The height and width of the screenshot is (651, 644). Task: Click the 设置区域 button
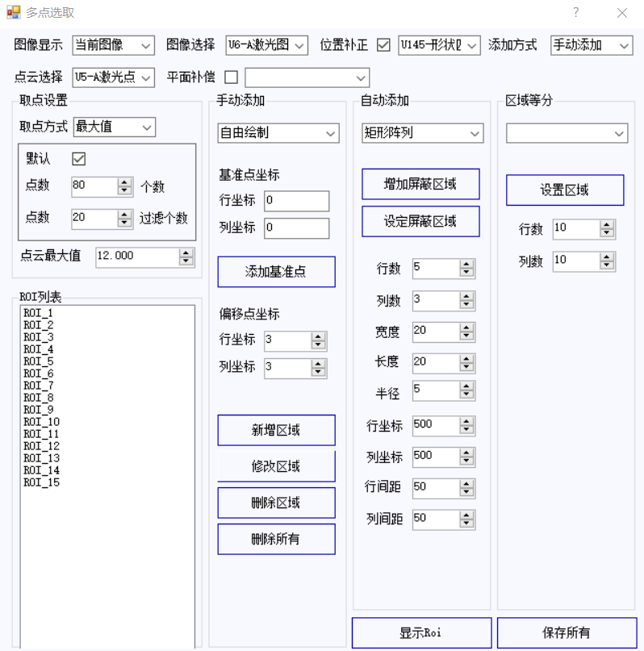[x=564, y=190]
